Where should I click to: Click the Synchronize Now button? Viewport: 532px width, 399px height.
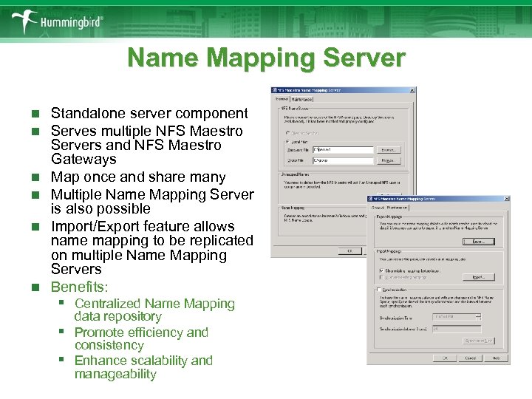[x=479, y=341]
